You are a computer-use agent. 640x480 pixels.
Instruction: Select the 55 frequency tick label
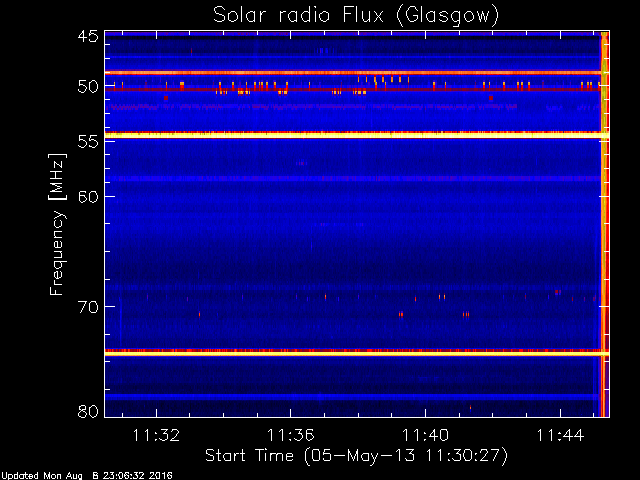click(x=88, y=142)
